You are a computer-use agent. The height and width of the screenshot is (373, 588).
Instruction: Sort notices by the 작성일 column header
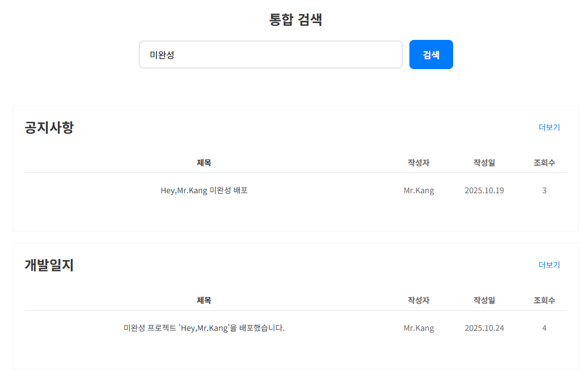(x=484, y=162)
